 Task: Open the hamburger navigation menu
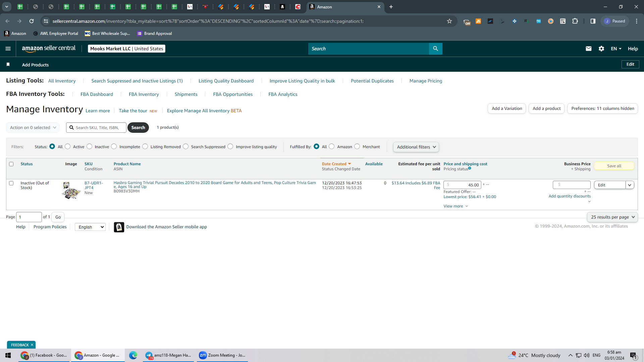(x=8, y=49)
